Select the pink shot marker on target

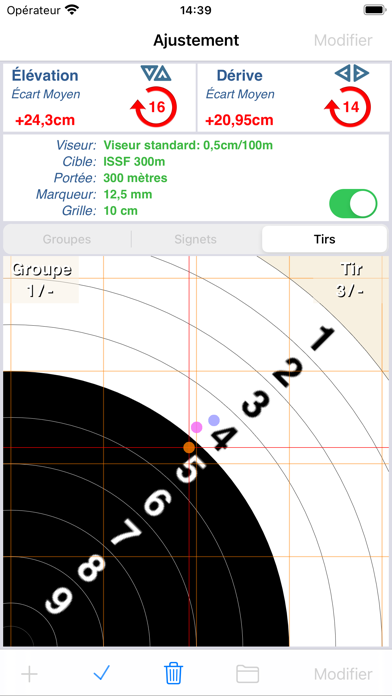click(x=197, y=427)
